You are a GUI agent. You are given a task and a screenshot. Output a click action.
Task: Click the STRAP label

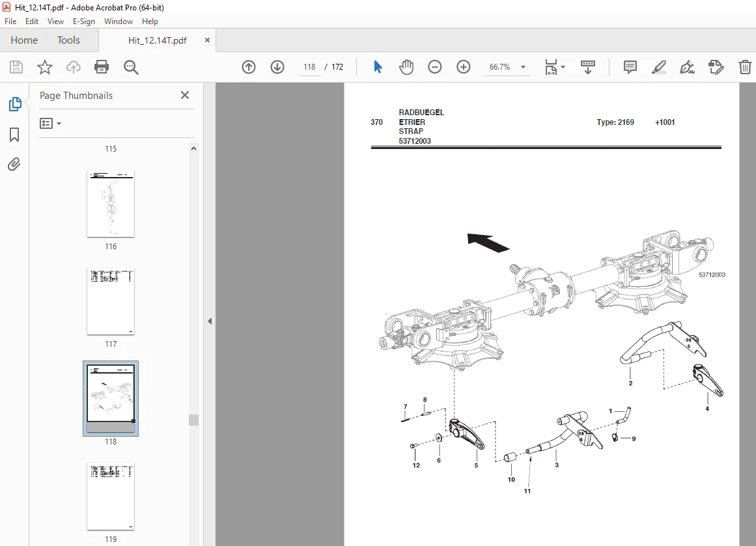[x=411, y=131]
